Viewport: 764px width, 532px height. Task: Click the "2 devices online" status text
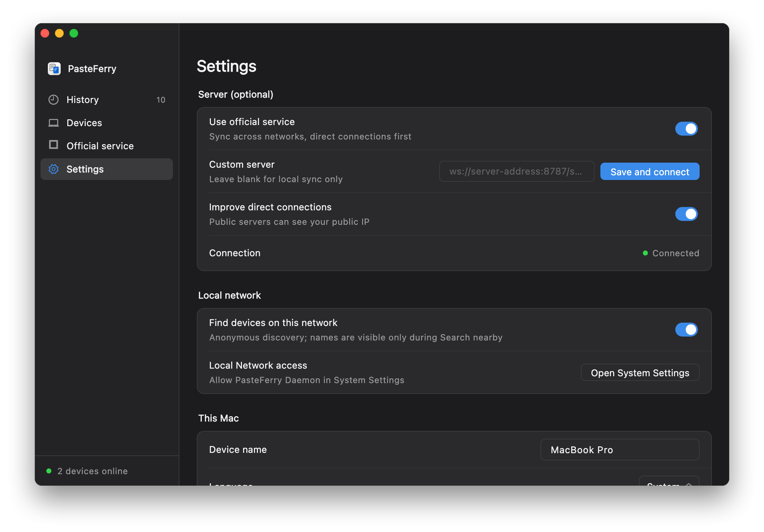click(x=93, y=471)
